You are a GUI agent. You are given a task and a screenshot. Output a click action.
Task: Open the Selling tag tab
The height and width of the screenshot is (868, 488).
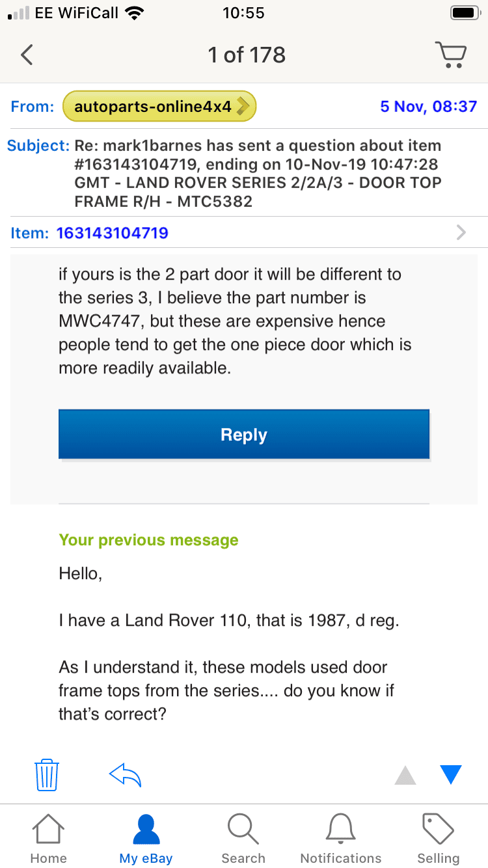pyautogui.click(x=439, y=840)
